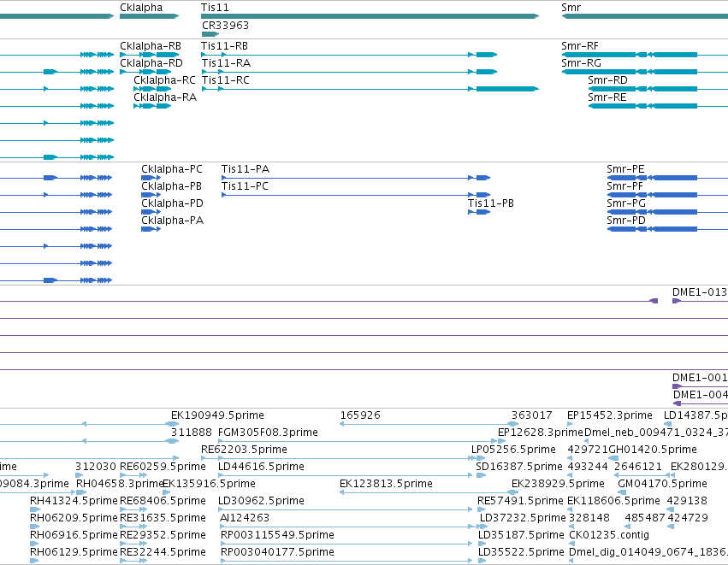Click the CkIalpha-PB protein label
The width and height of the screenshot is (728, 565).
click(171, 186)
